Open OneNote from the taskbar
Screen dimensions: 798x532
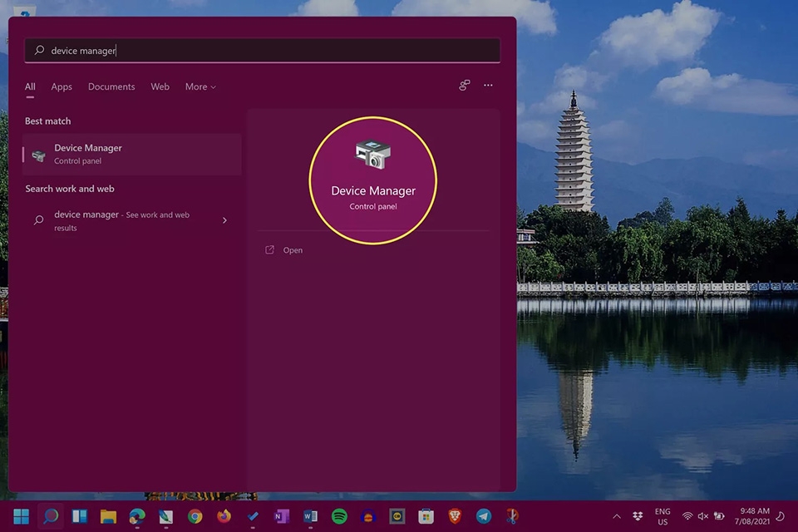pyautogui.click(x=280, y=516)
